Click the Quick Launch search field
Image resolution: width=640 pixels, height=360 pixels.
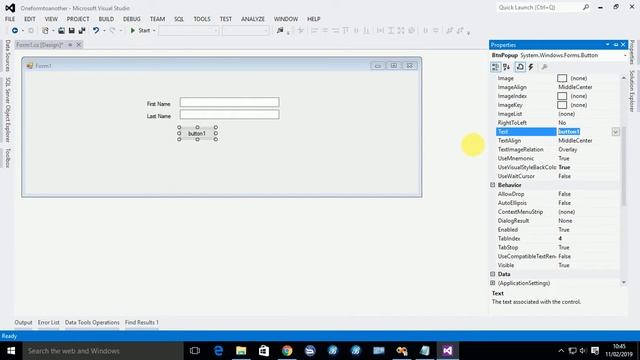point(539,7)
